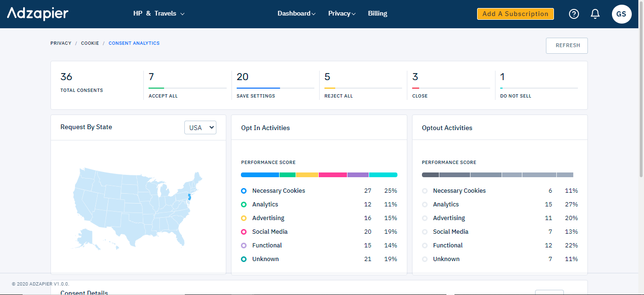This screenshot has height=295, width=644.
Task: Click the Adzapier logo
Action: pos(37,14)
